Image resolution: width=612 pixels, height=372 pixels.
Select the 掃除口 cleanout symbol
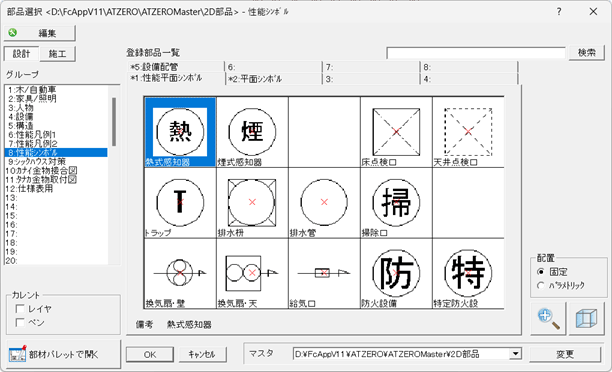(x=396, y=203)
